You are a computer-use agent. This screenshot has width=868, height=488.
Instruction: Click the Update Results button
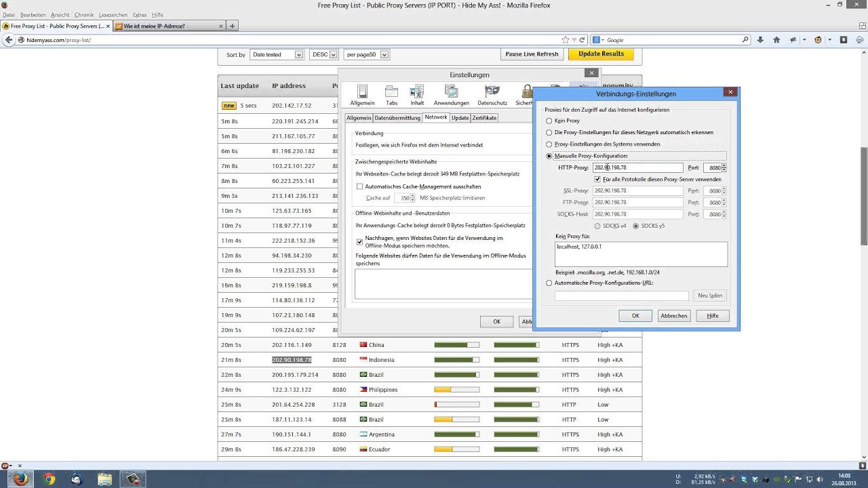601,54
